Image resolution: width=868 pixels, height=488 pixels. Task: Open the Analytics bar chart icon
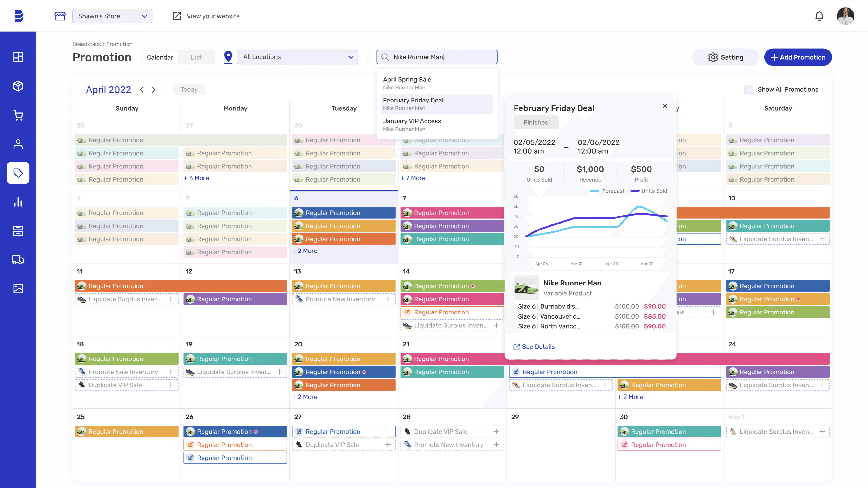pyautogui.click(x=18, y=202)
